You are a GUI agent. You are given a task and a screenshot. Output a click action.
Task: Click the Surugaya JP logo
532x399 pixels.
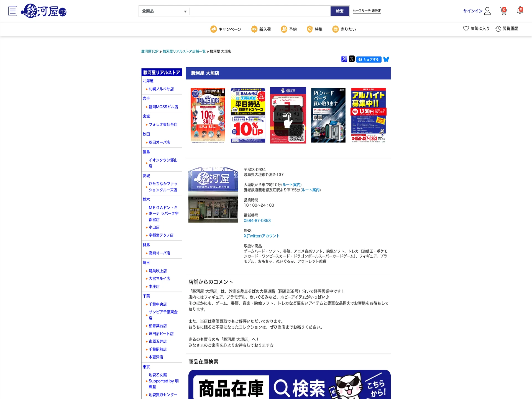44,11
